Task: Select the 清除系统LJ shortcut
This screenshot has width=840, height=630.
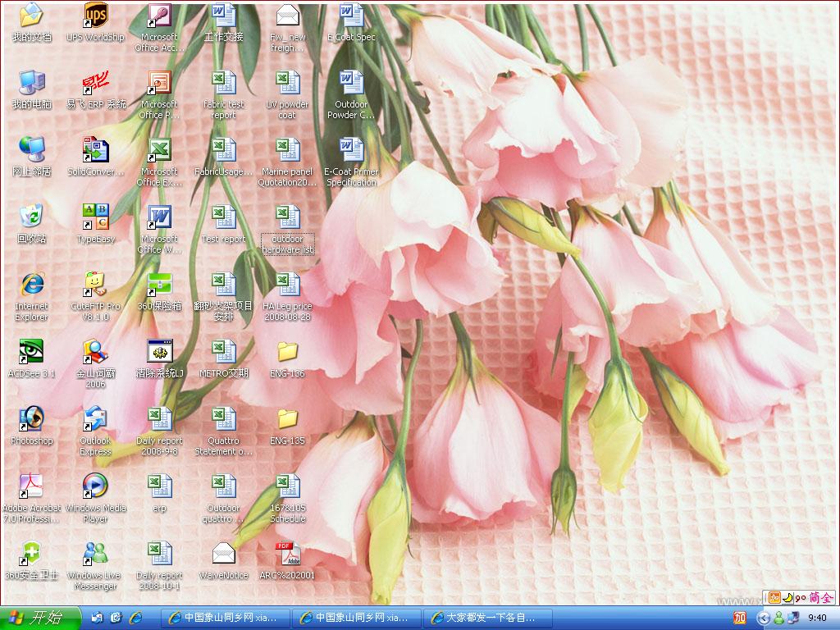Action: point(159,358)
